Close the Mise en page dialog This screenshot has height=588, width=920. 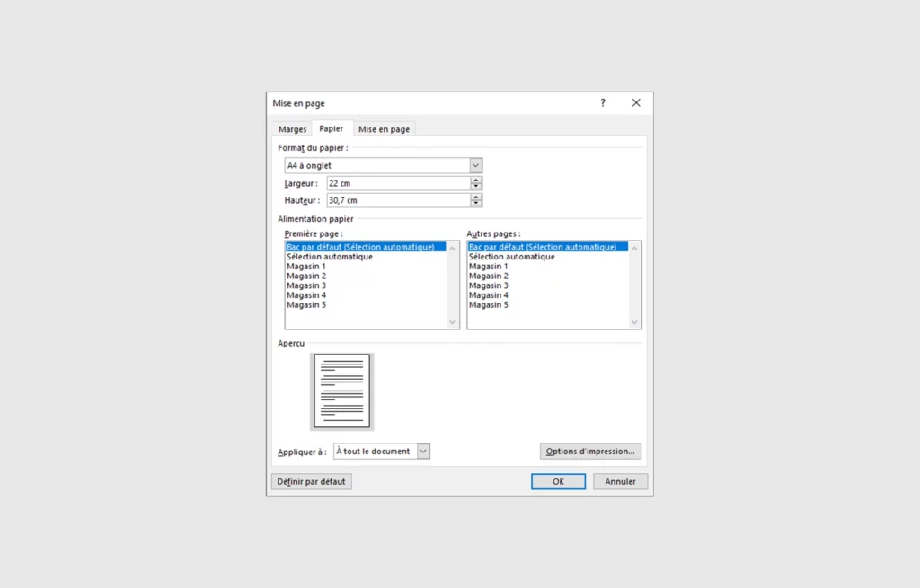click(x=636, y=103)
